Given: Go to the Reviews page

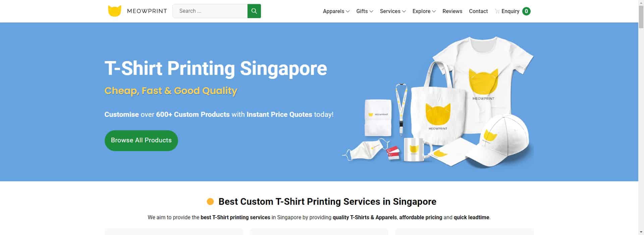Looking at the screenshot, I should (x=452, y=11).
